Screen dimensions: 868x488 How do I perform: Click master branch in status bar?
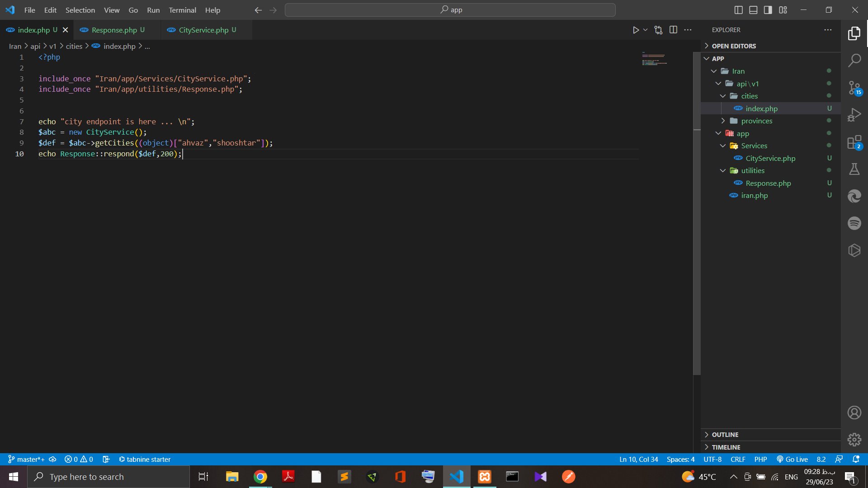pos(26,459)
